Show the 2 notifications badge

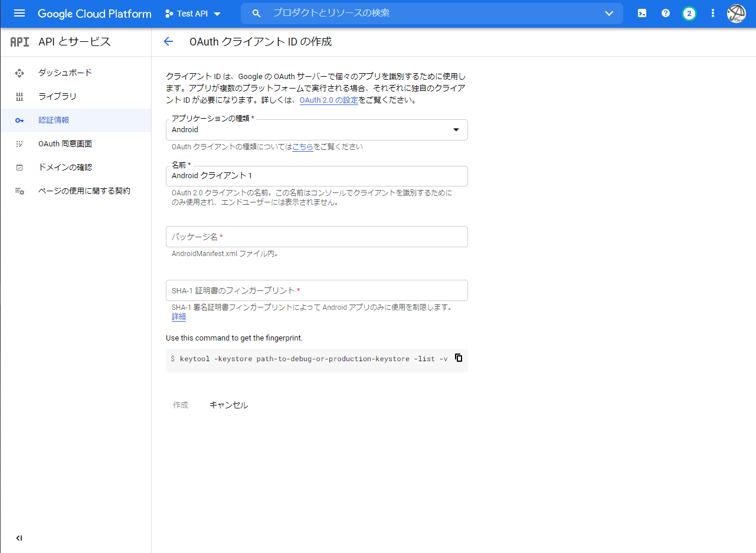pyautogui.click(x=689, y=14)
